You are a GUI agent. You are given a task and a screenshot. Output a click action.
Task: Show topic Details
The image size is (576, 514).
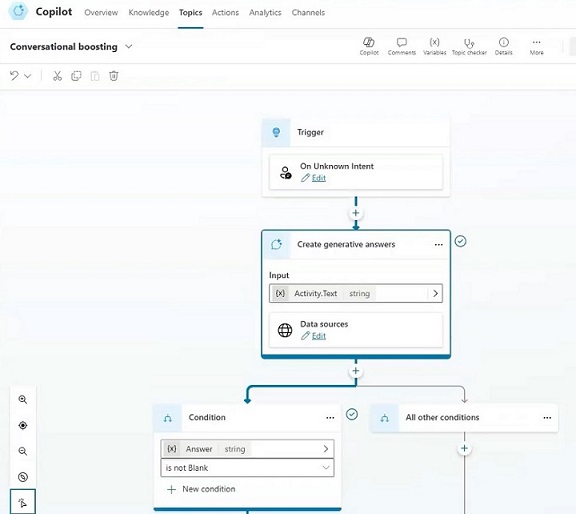point(503,46)
